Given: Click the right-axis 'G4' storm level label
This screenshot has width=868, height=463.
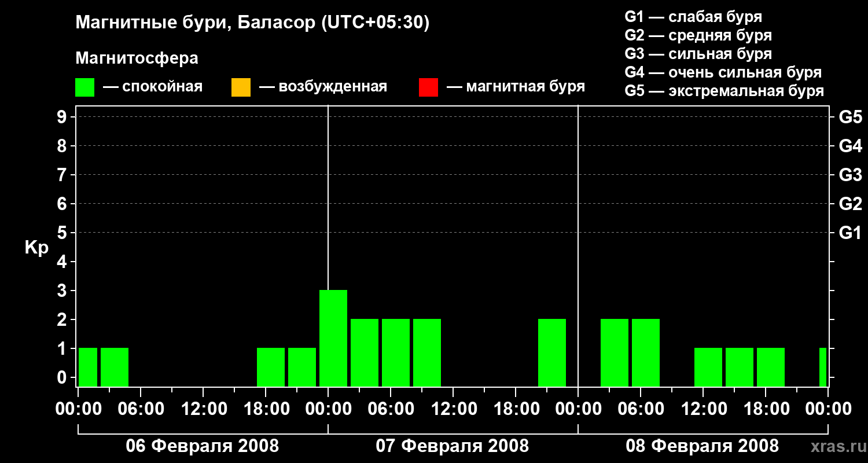Looking at the screenshot, I should [851, 146].
